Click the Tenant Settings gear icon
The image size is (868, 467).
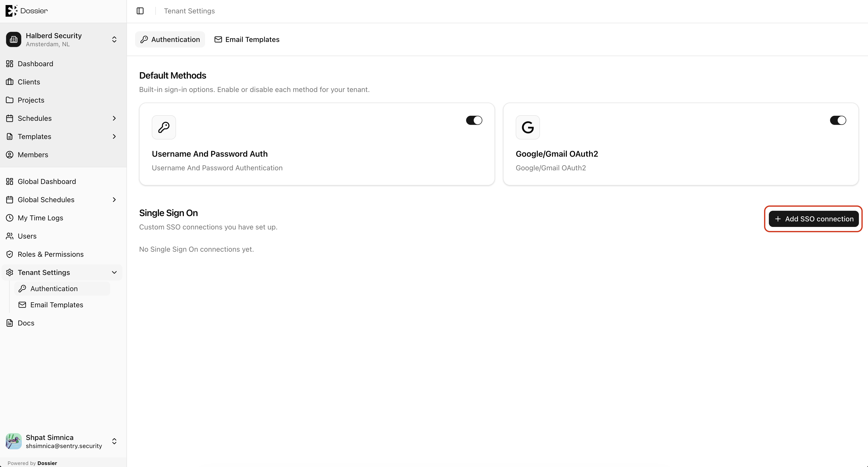click(10, 272)
